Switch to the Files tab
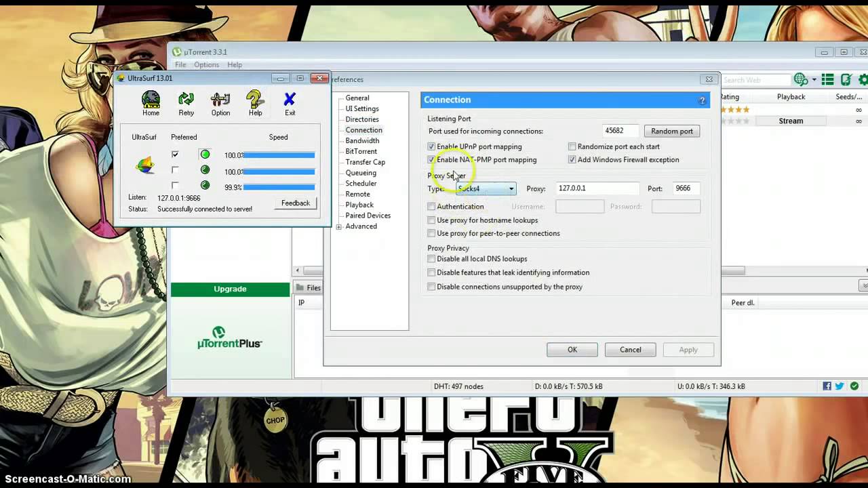 tap(309, 288)
